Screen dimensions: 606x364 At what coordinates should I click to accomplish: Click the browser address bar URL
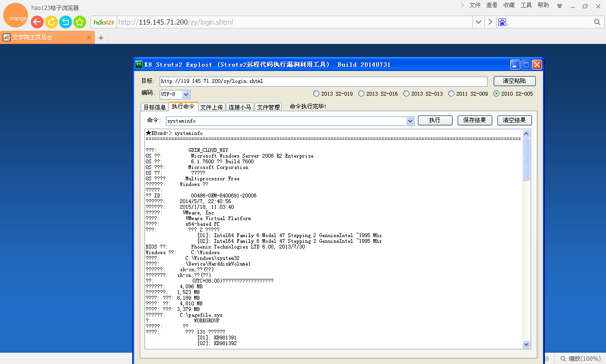[175, 22]
